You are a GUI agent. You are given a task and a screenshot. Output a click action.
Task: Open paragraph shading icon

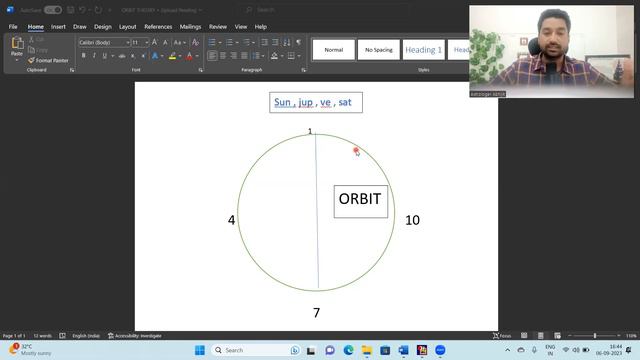click(274, 56)
